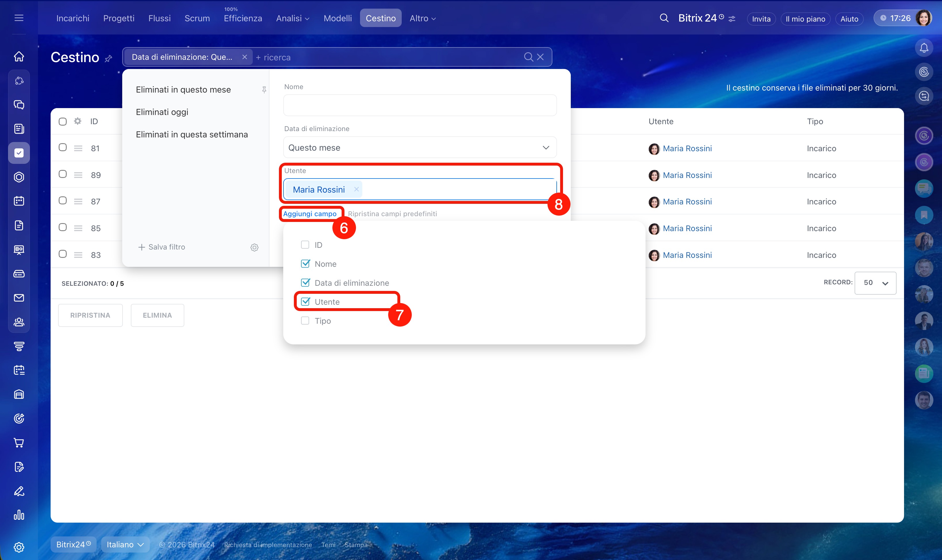The height and width of the screenshot is (560, 942).
Task: Open the Italiano language dropdown
Action: point(125,544)
